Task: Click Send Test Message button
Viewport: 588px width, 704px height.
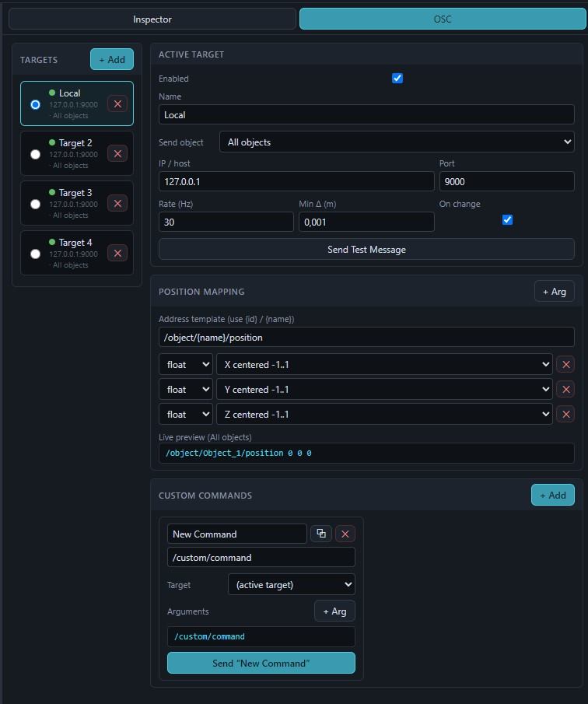Action: [366, 249]
